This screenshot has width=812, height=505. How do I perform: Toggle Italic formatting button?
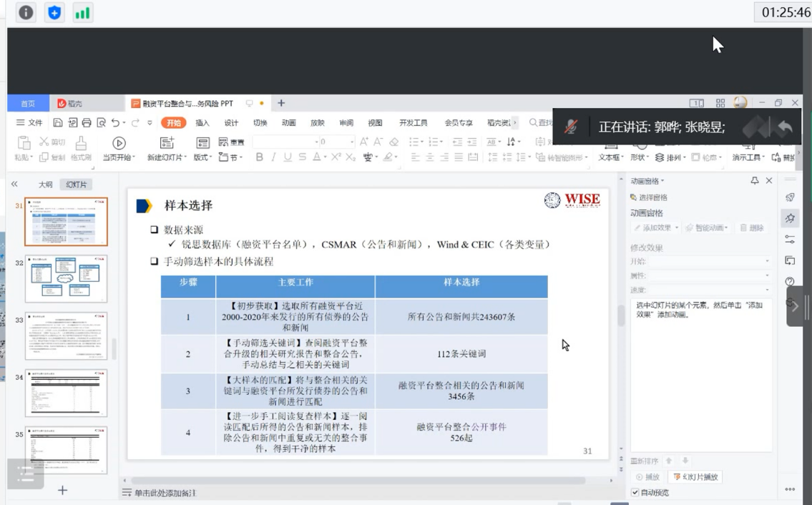[273, 157]
